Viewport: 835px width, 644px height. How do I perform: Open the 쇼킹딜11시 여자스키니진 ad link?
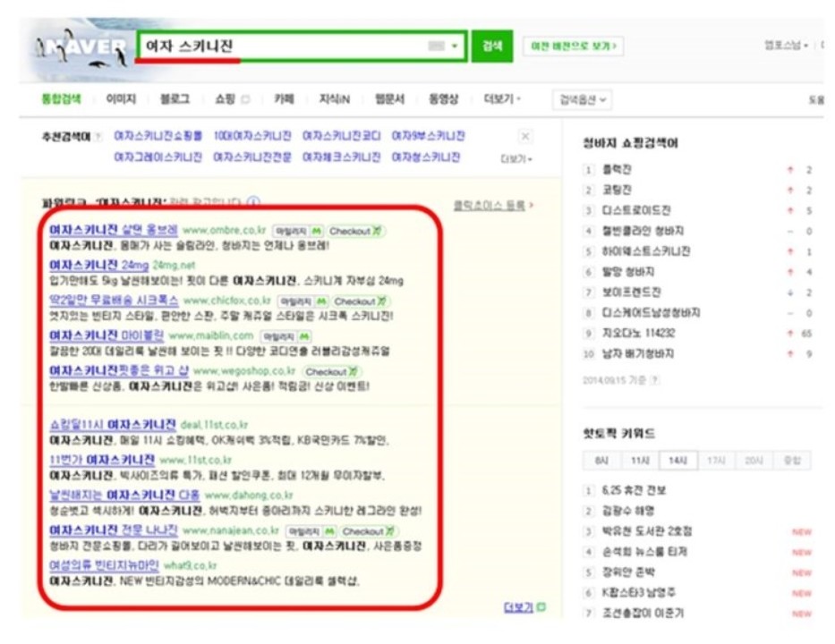click(x=113, y=425)
